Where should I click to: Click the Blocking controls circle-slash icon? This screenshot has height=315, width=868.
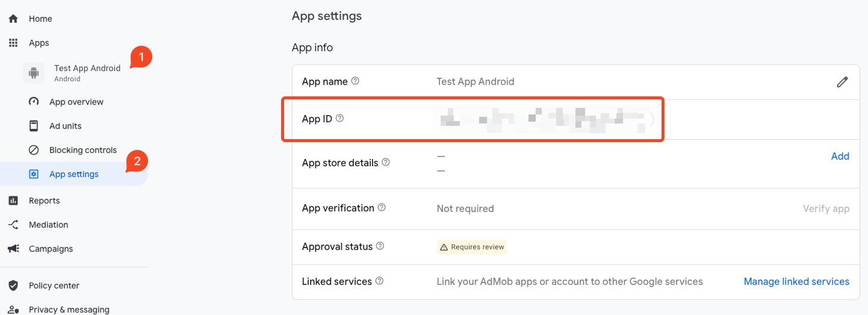coord(34,150)
